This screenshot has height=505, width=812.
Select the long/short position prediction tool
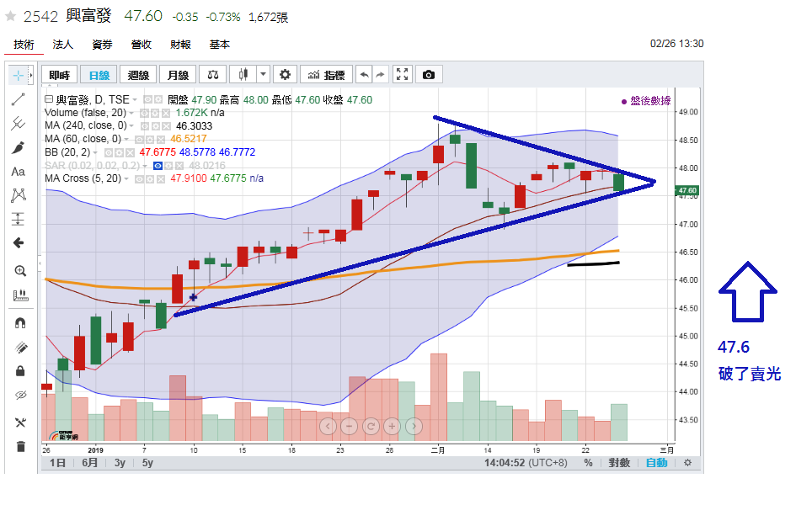coord(19,219)
